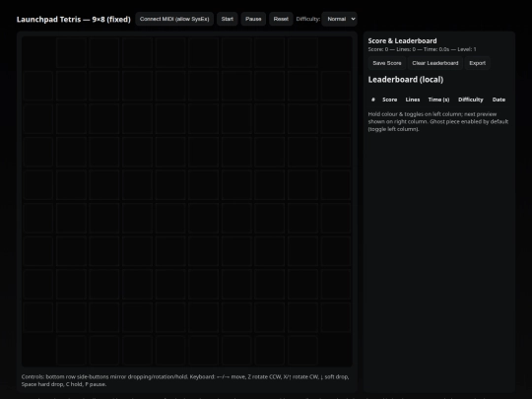532x399 pixels.
Task: Click the Difficulty column header in leaderboard
Action: tap(471, 100)
